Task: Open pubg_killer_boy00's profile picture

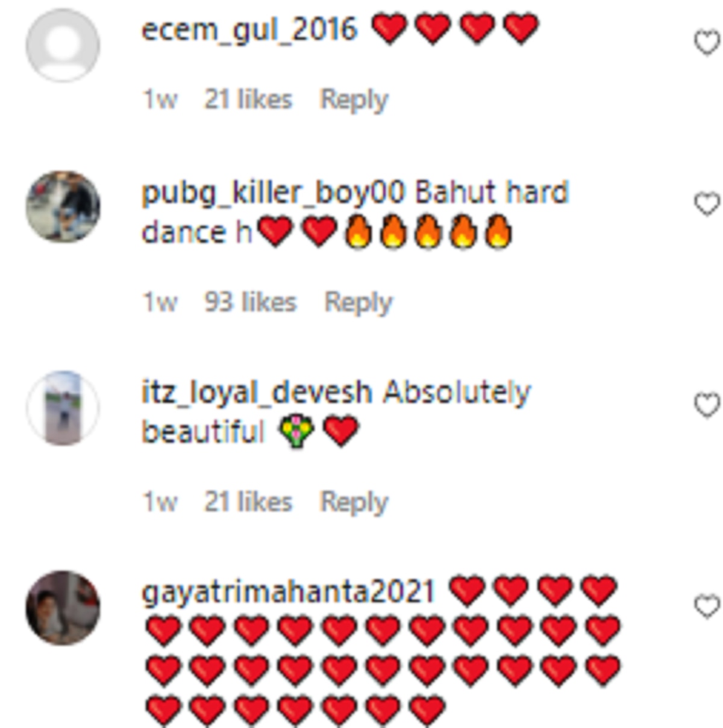Action: pos(63,206)
